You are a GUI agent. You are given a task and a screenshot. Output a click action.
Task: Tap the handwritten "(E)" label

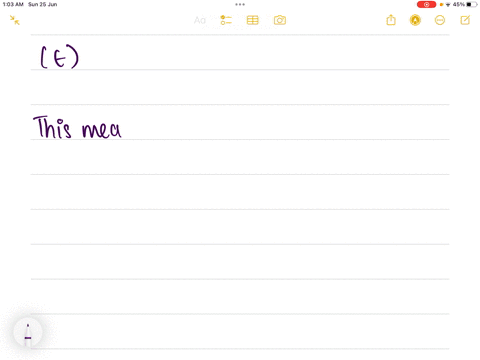(60, 57)
